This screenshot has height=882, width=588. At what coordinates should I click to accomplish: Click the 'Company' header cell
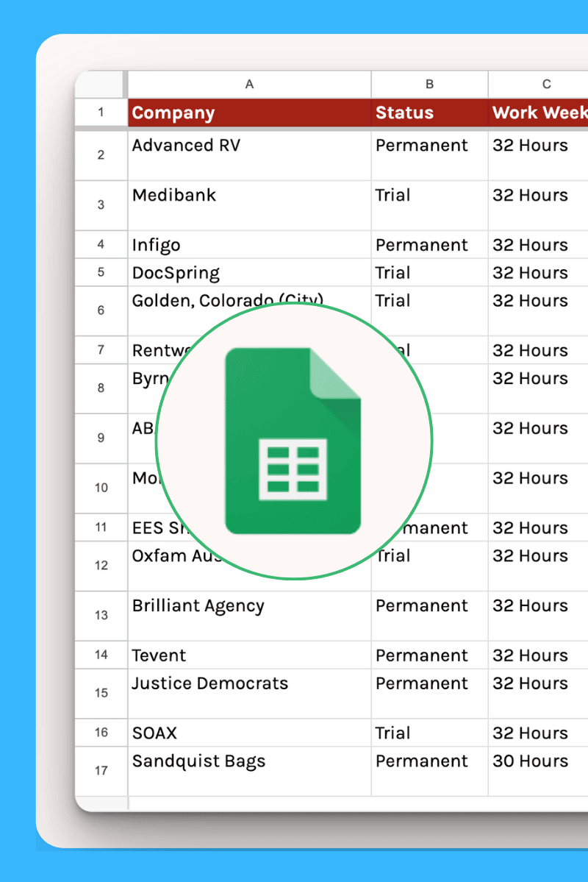(x=250, y=113)
